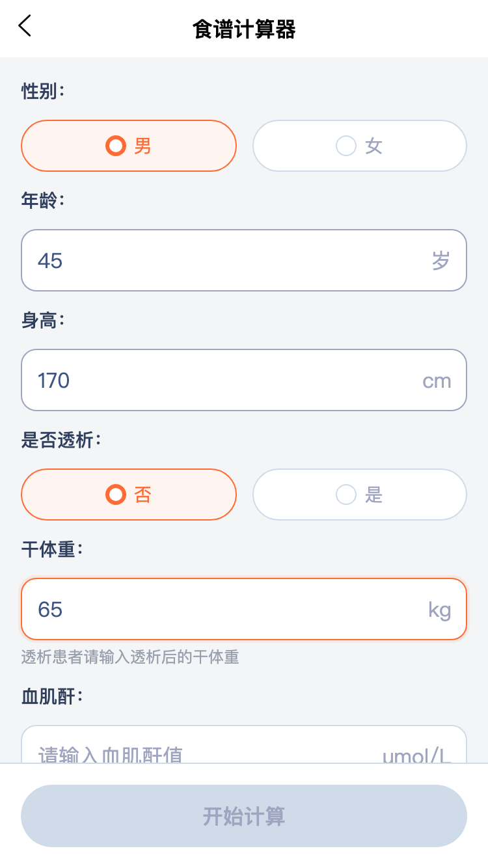The height and width of the screenshot is (868, 488).
Task: Focus the age field showing 45
Action: (221, 260)
